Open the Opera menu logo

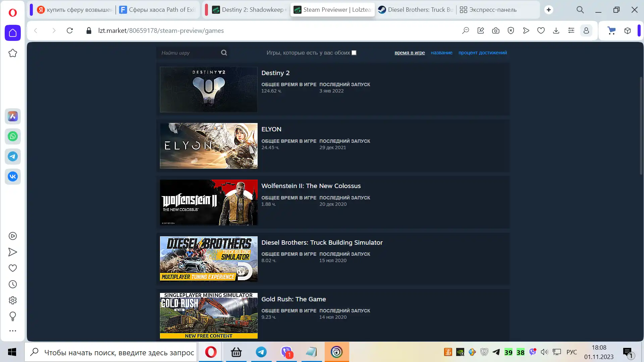tap(12, 12)
